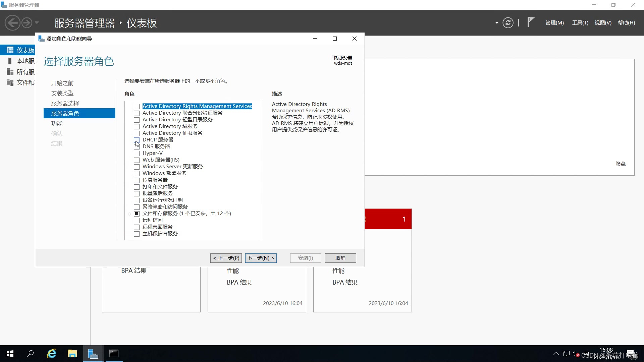Click the back navigation arrow

pyautogui.click(x=12, y=23)
